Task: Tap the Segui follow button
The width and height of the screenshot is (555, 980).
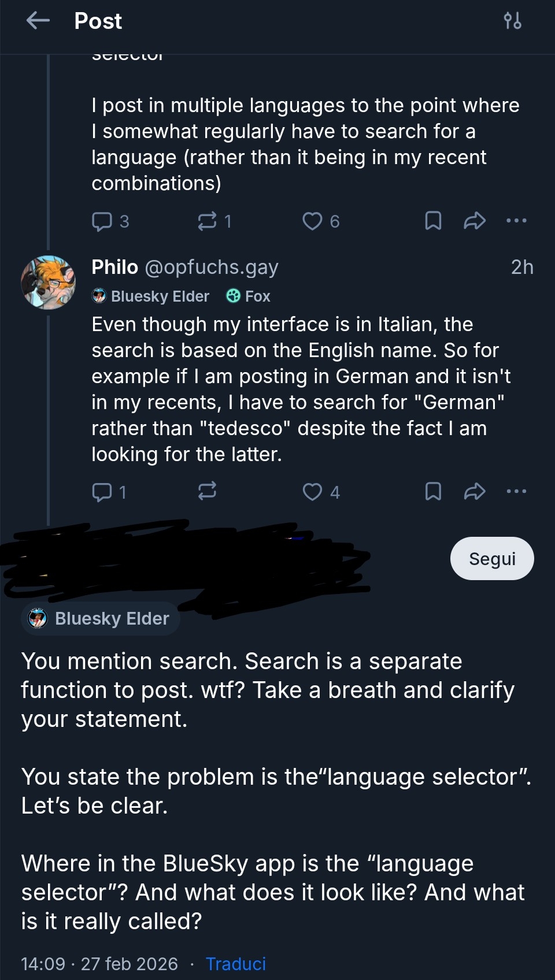Action: tap(491, 559)
